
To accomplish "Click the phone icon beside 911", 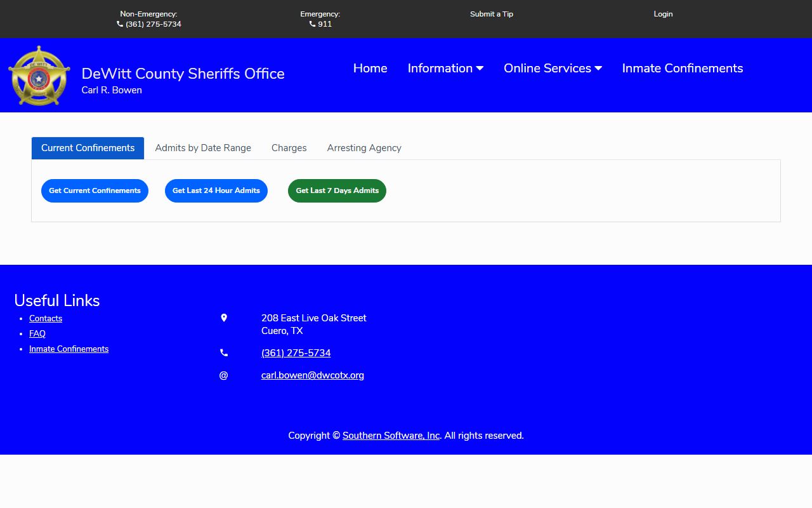I will (x=312, y=24).
